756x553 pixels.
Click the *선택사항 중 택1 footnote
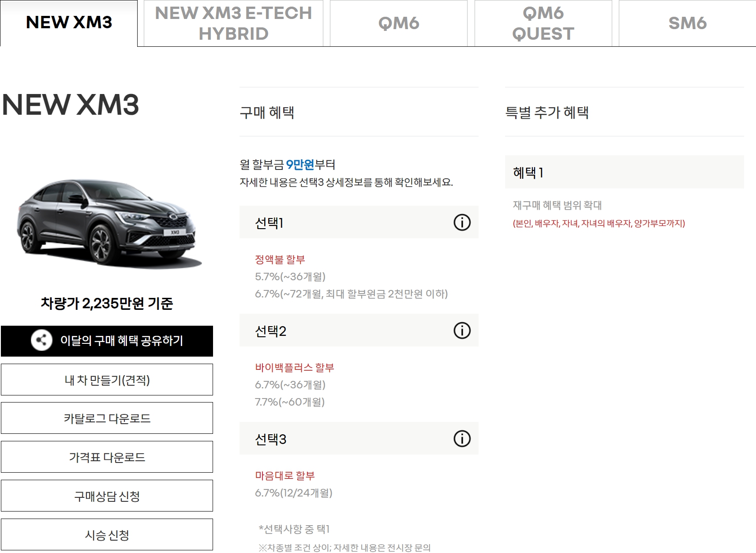(294, 529)
